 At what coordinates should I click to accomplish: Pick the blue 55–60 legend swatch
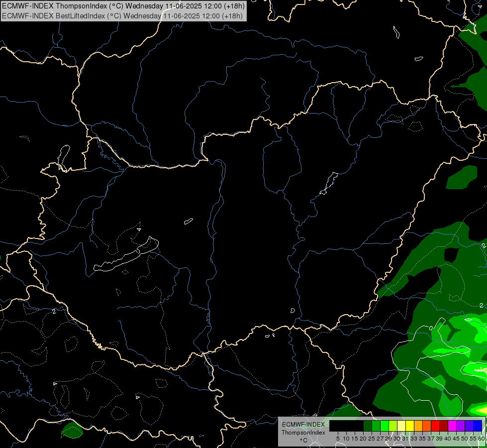(x=478, y=426)
